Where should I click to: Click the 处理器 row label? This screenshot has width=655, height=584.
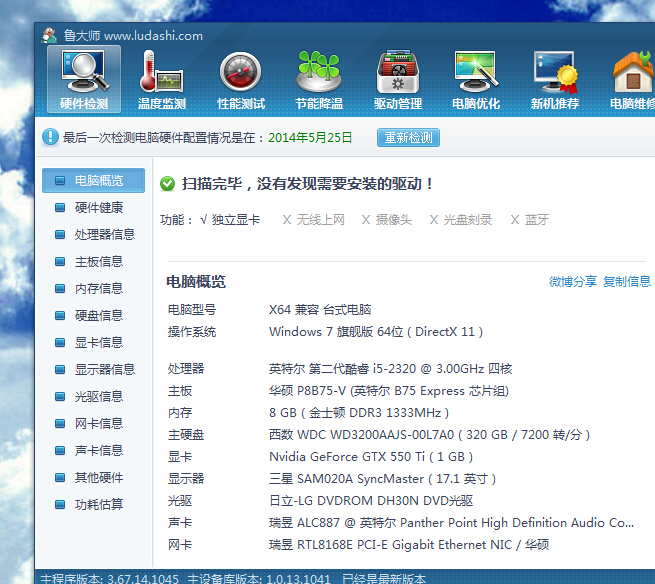click(x=186, y=369)
